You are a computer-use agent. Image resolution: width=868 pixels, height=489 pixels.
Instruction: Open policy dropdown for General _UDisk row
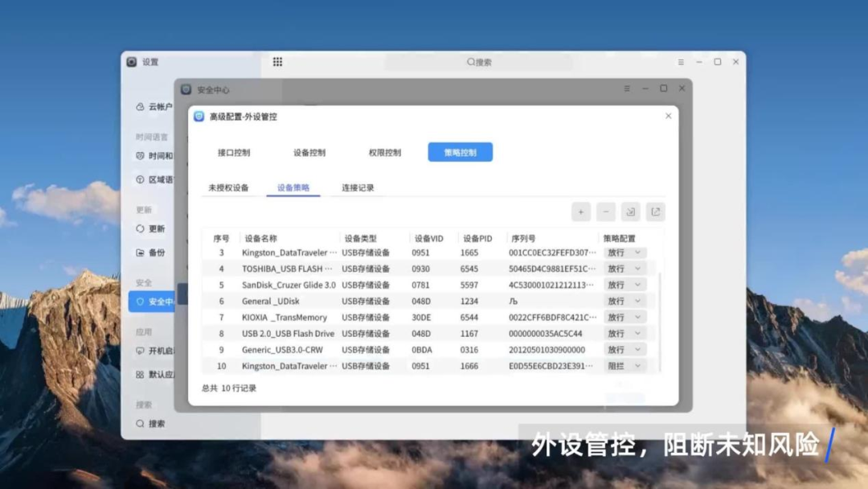(624, 301)
